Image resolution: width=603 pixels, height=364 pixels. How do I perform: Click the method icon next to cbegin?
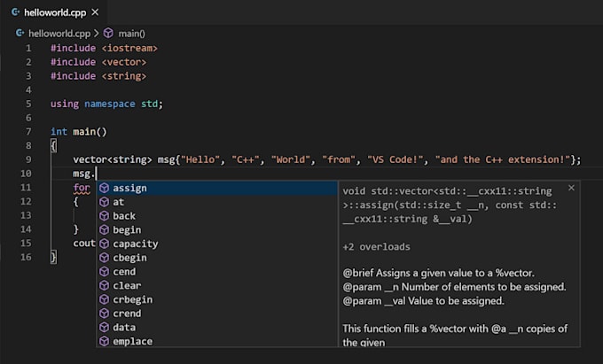105,258
